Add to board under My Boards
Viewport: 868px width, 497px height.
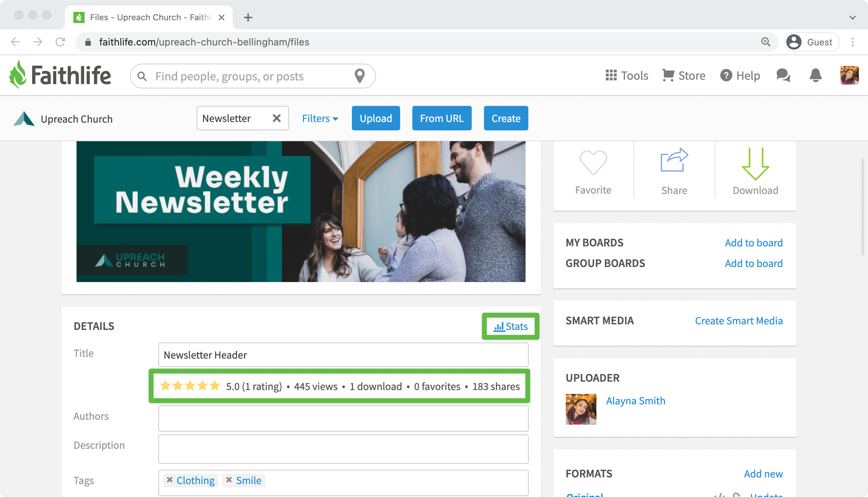754,243
